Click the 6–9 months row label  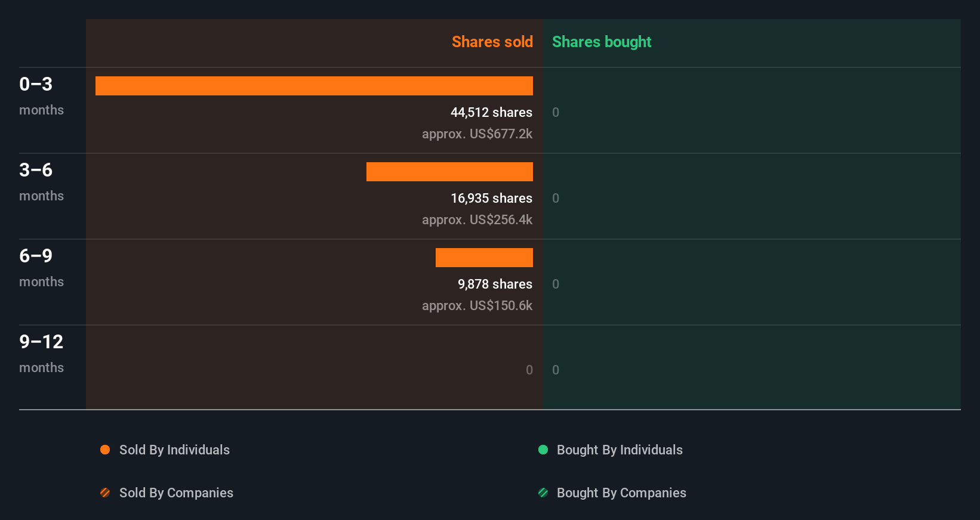coord(41,267)
